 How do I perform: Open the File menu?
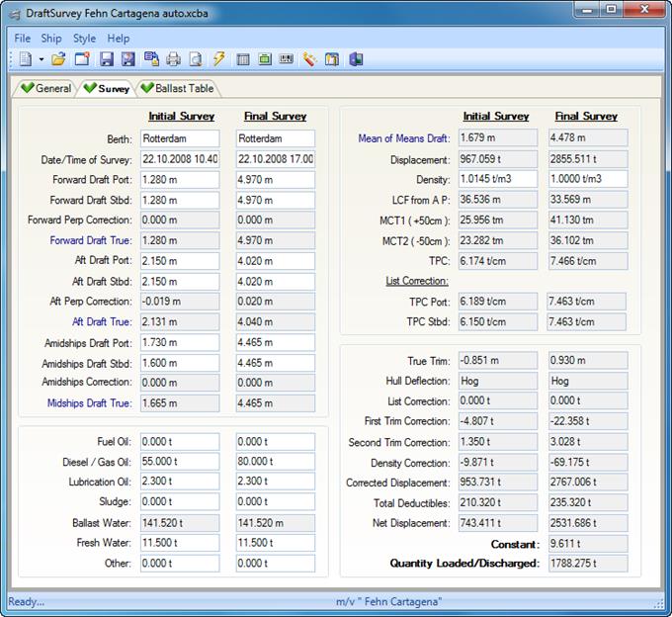click(22, 39)
